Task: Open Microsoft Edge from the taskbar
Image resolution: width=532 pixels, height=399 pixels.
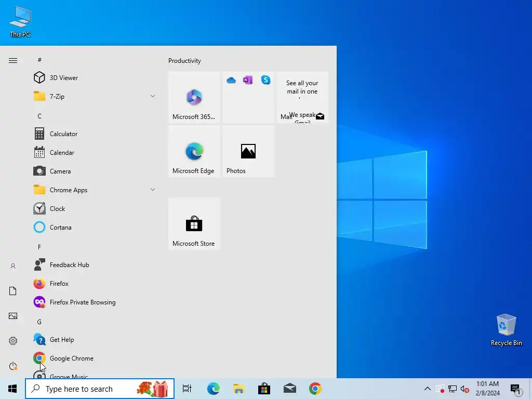Action: pos(214,389)
